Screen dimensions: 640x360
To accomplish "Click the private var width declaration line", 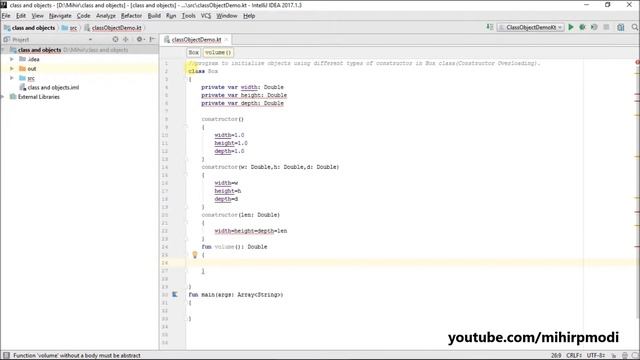I will tap(242, 87).
